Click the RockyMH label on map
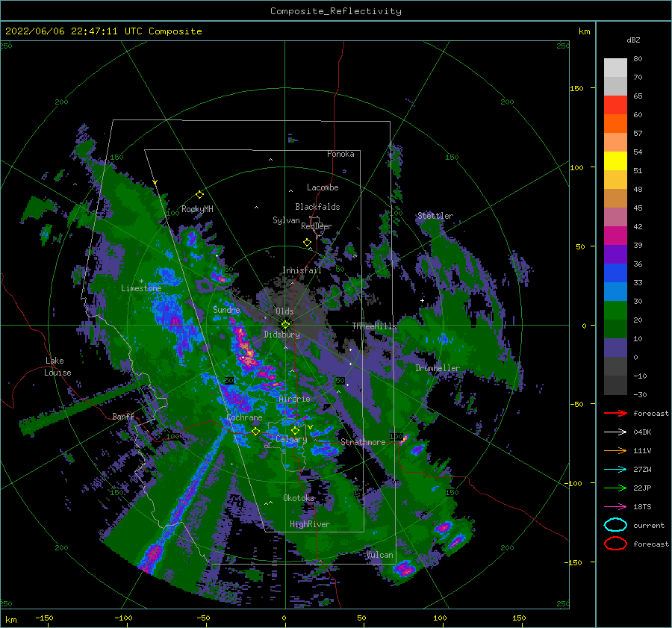 [x=197, y=209]
